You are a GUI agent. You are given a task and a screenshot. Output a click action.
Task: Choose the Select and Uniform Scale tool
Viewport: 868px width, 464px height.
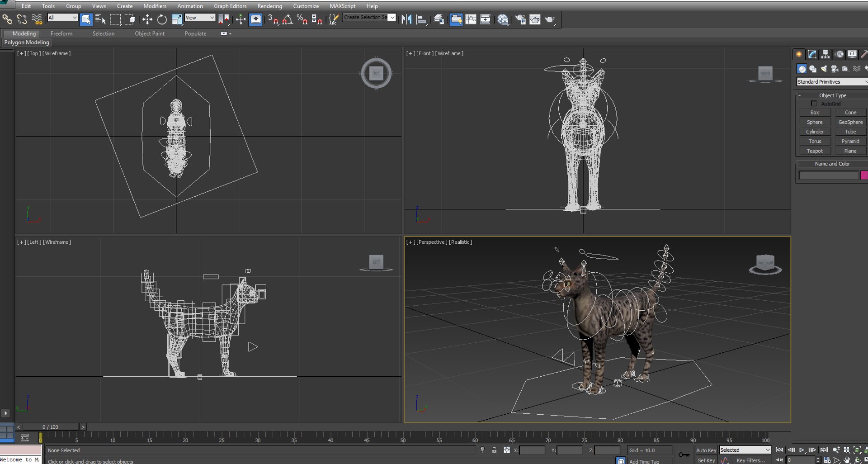tap(177, 19)
